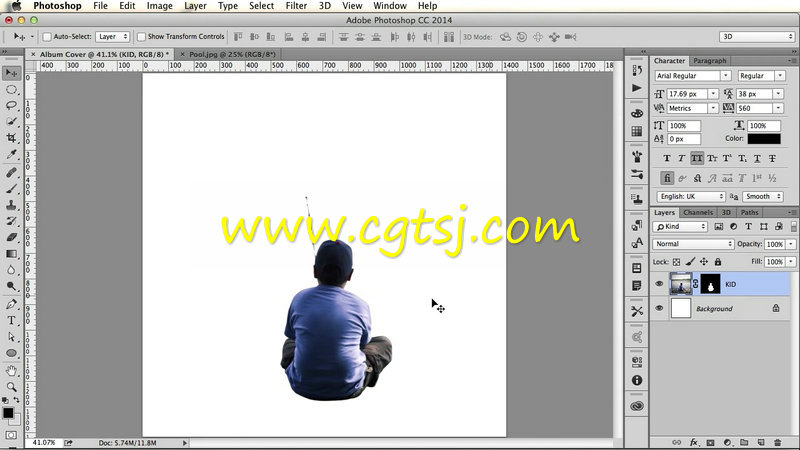Viewport: 800px width, 450px height.
Task: Select the Clone Stamp tool
Action: 11,205
